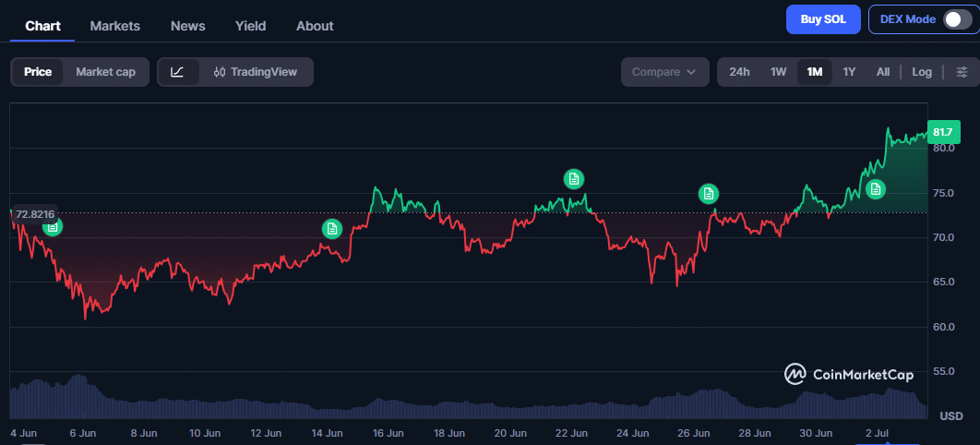Click the 55.0 price axis label
Image resolution: width=980 pixels, height=445 pixels.
pos(943,371)
